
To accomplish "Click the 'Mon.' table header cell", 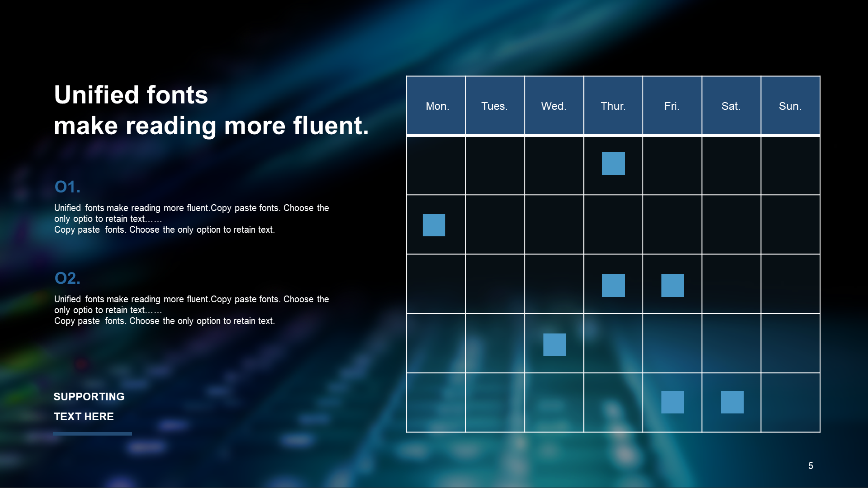I will [436, 106].
